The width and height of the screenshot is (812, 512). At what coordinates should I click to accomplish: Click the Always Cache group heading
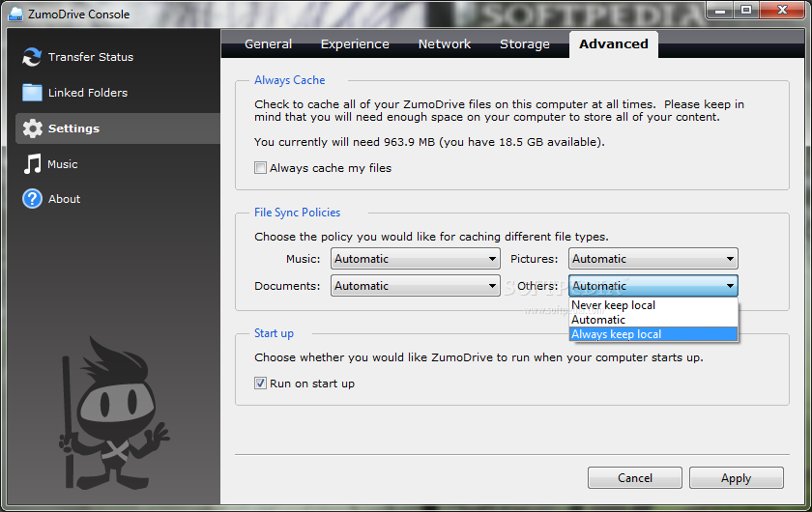[x=289, y=80]
